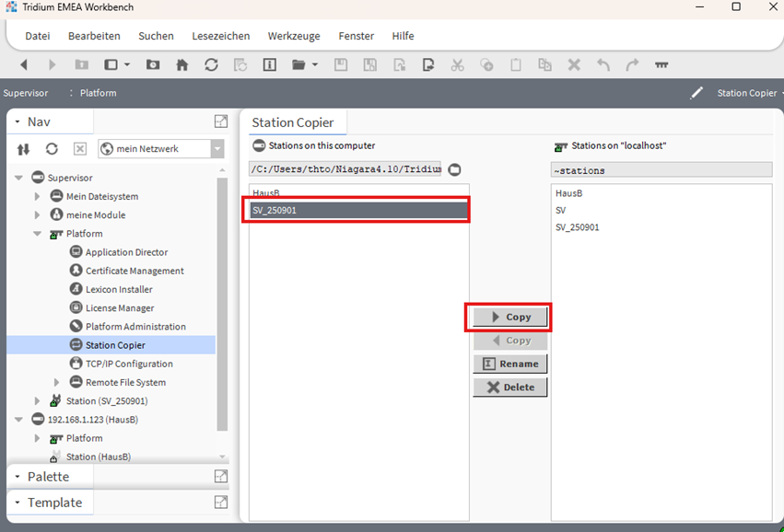Collapse the 192.168.1.123 (HausB) node
The image size is (784, 532).
coord(19,420)
